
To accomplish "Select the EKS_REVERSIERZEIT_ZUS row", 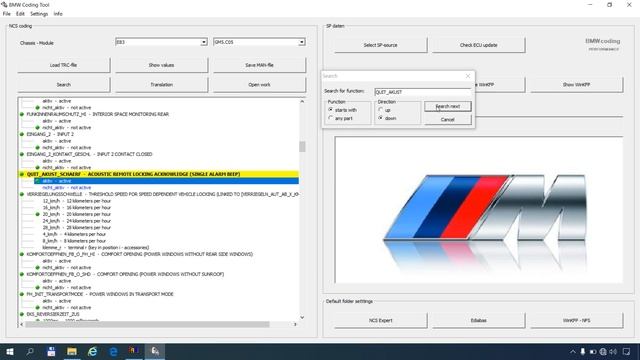I will coord(53,314).
